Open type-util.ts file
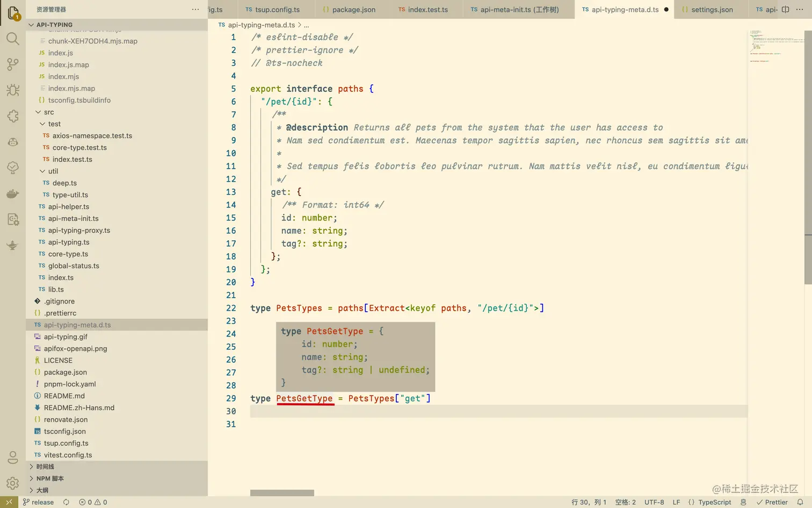This screenshot has height=508, width=812. pyautogui.click(x=117, y=195)
